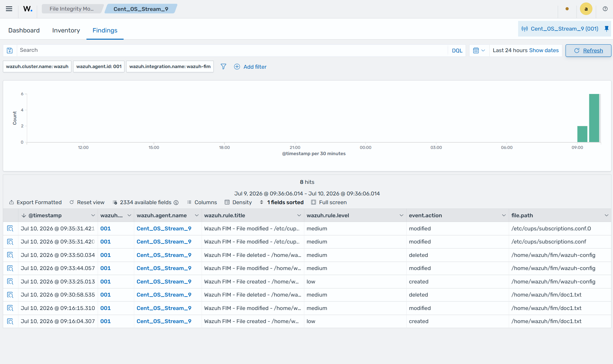Click the available fields info icon
The width and height of the screenshot is (613, 364).
[x=176, y=202]
